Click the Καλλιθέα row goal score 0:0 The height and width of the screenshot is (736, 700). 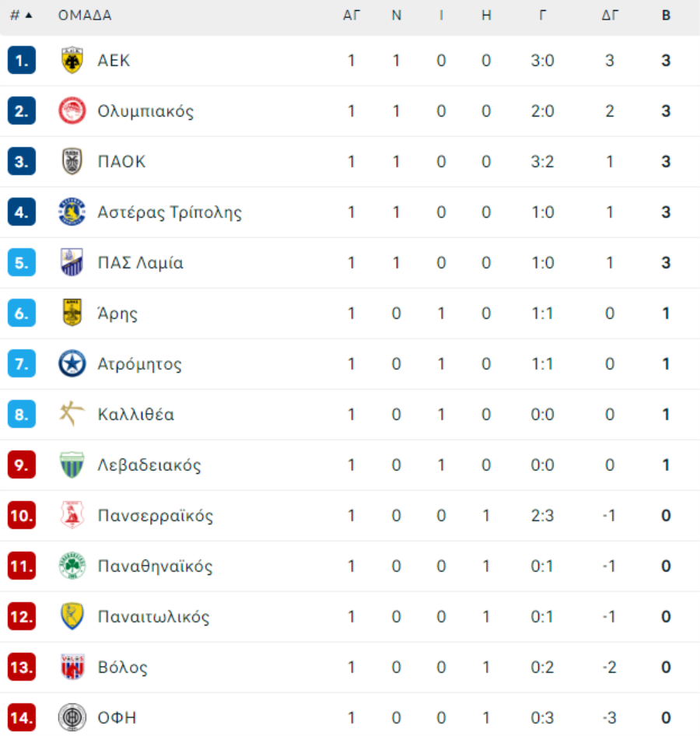(542, 415)
